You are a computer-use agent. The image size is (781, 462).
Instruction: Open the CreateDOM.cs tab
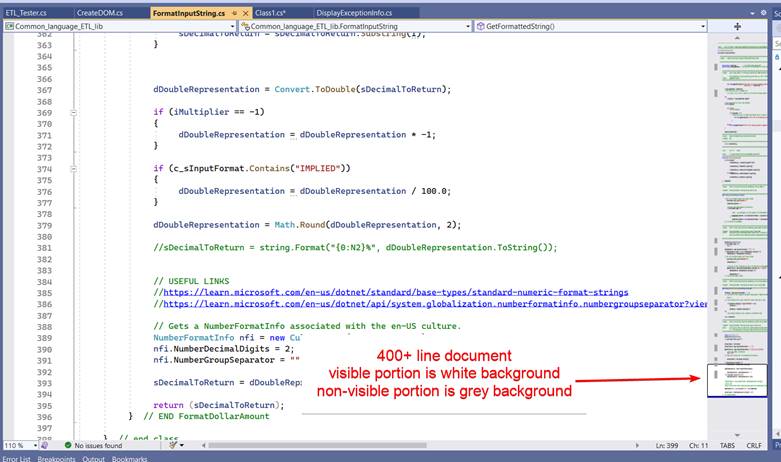[x=100, y=13]
